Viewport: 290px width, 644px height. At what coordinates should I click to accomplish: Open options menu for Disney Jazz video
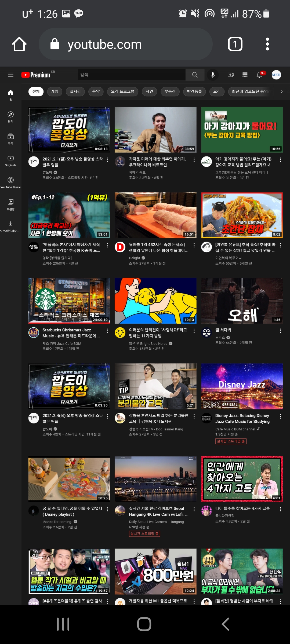point(281,416)
